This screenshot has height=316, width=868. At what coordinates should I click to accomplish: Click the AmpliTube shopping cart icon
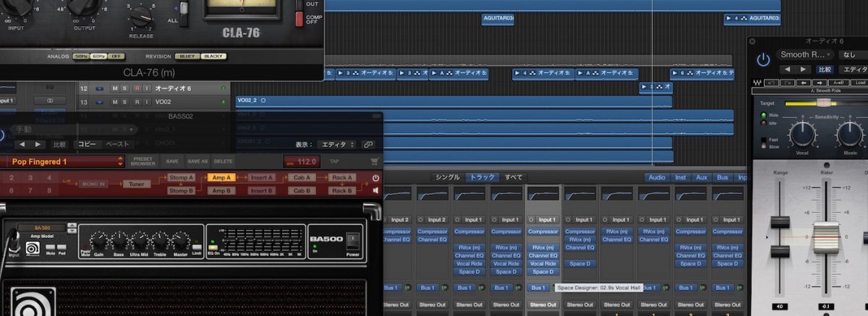(x=374, y=162)
